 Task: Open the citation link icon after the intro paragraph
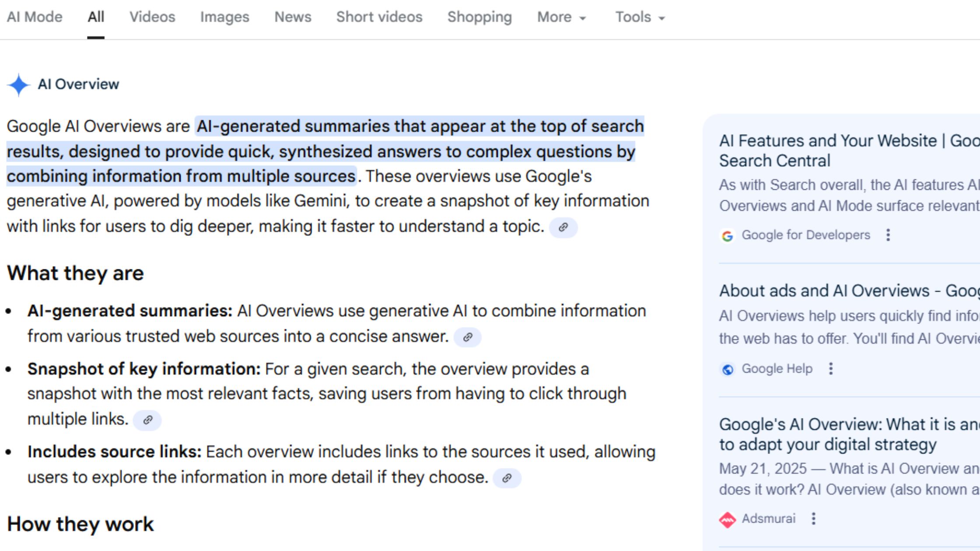click(563, 227)
